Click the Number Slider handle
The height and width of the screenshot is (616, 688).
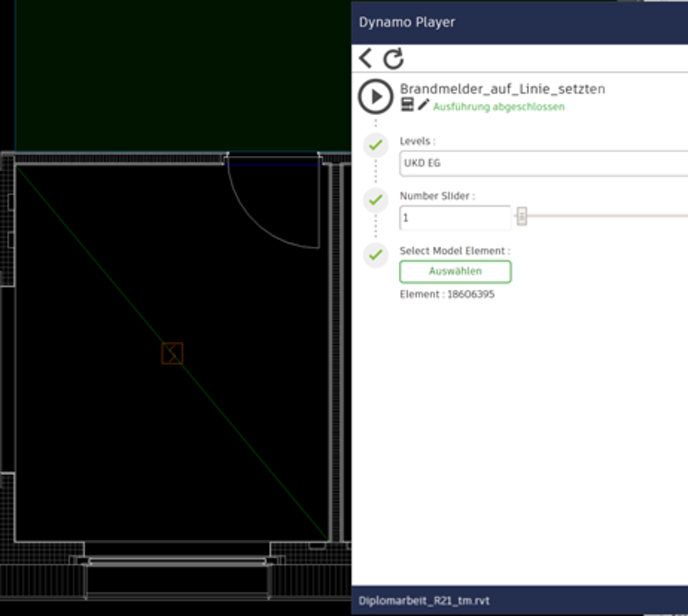(522, 217)
